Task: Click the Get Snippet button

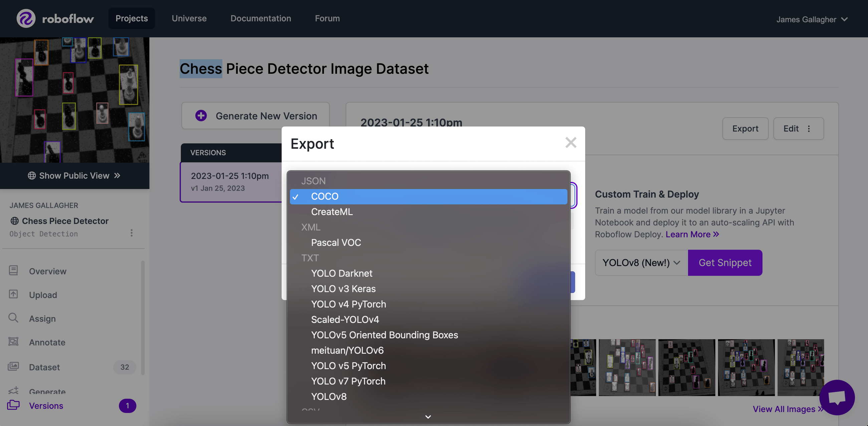Action: [725, 263]
